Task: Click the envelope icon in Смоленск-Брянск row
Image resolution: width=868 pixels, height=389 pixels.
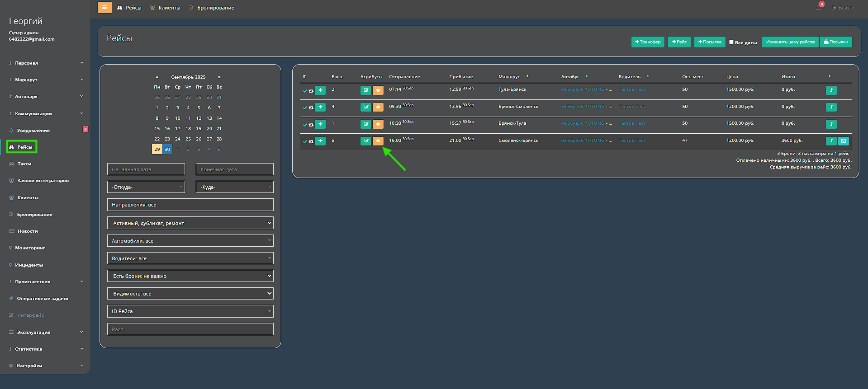Action: [x=843, y=141]
